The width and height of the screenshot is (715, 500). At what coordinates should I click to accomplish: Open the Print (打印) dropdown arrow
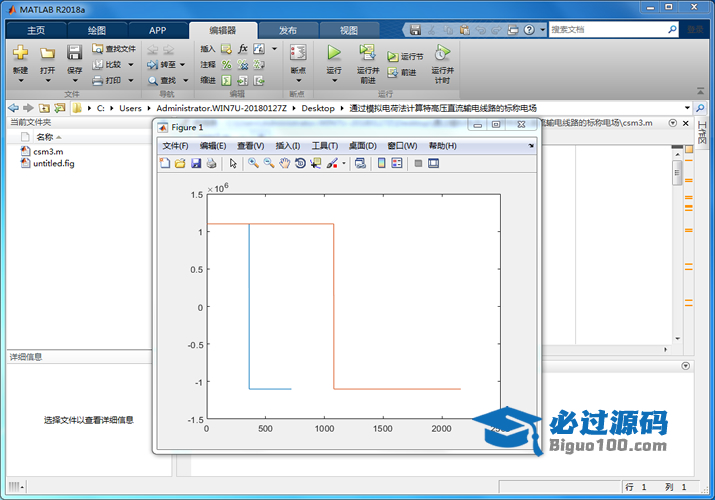click(130, 80)
